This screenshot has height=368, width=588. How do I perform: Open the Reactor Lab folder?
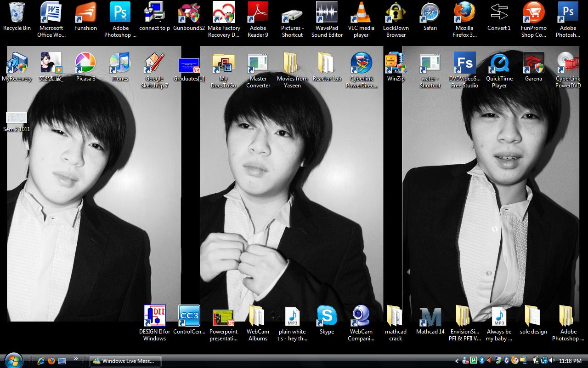[x=327, y=68]
